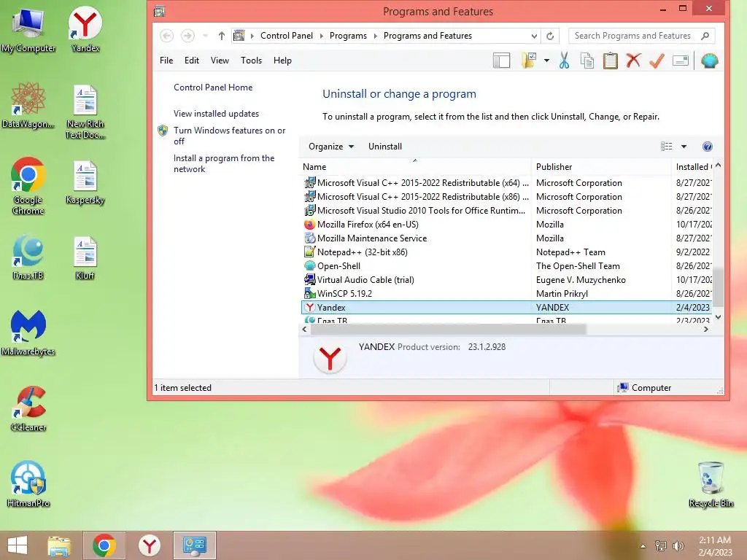Open the My Computer desktop icon
This screenshot has width=747, height=560.
click(x=28, y=29)
